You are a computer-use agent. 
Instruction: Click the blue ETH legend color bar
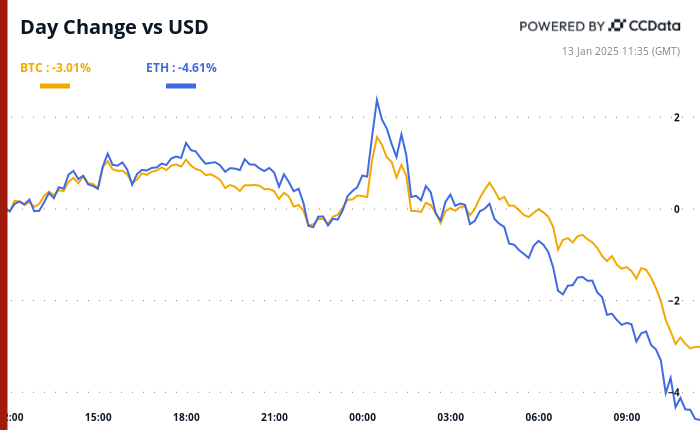pos(181,86)
